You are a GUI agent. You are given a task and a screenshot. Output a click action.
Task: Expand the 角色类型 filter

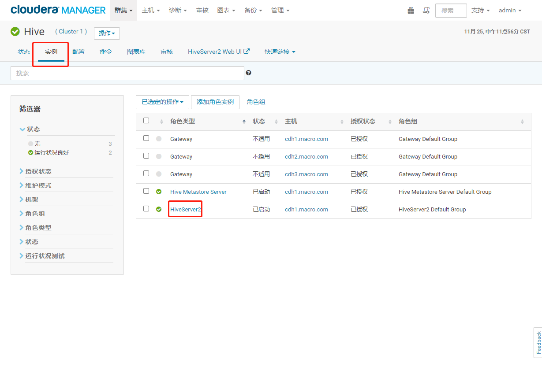pyautogui.click(x=36, y=228)
